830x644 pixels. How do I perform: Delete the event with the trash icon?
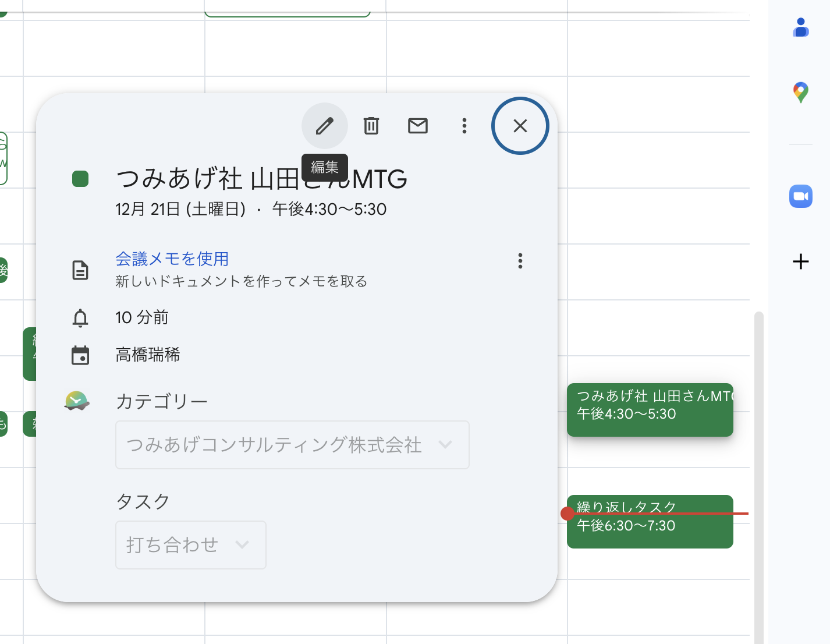pyautogui.click(x=371, y=126)
